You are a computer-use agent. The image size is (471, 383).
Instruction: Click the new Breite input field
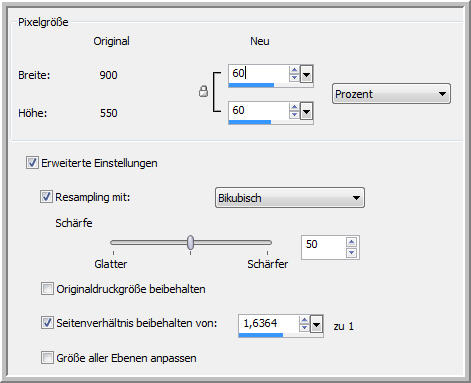coord(259,74)
